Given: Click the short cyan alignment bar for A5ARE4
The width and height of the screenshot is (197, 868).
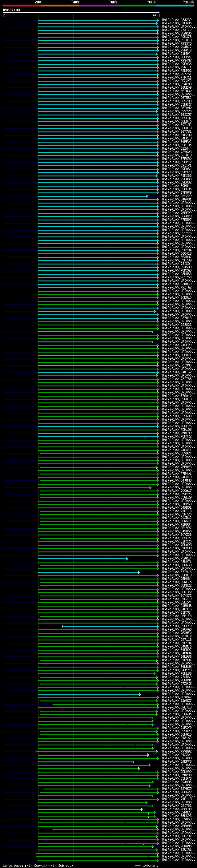Looking at the screenshot, I should [83, 559].
